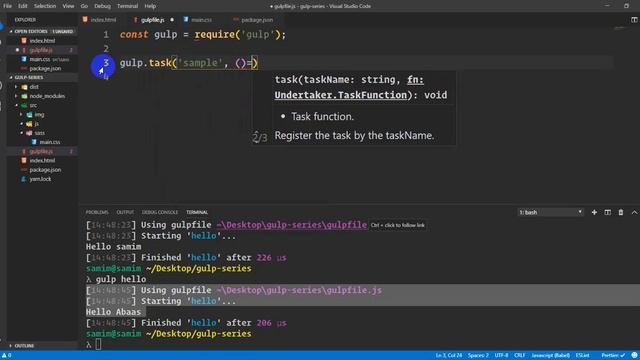Viewport: 640px width, 360px height.
Task: Show the Output panel tab
Action: click(x=125, y=212)
